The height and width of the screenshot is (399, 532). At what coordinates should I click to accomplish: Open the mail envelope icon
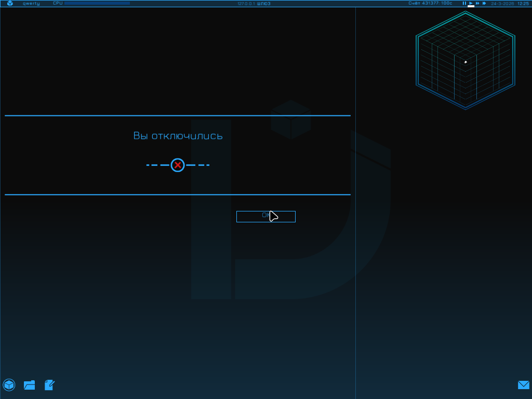pyautogui.click(x=523, y=385)
